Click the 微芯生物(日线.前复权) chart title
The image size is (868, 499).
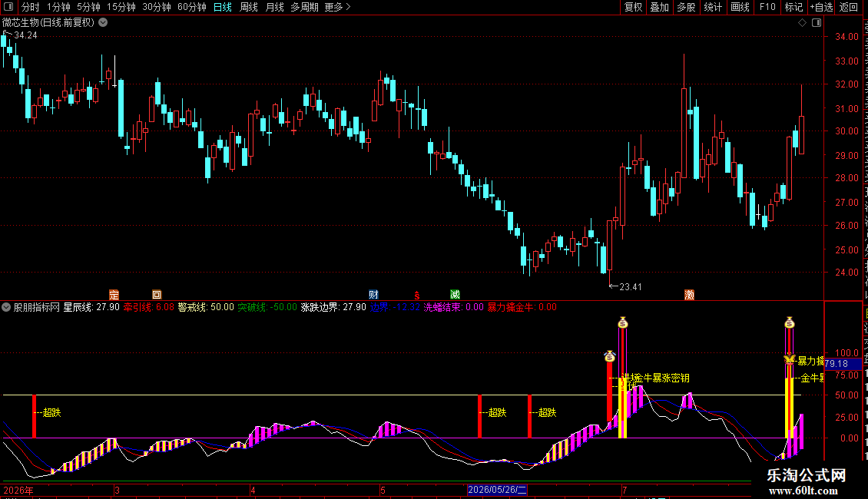(x=48, y=23)
